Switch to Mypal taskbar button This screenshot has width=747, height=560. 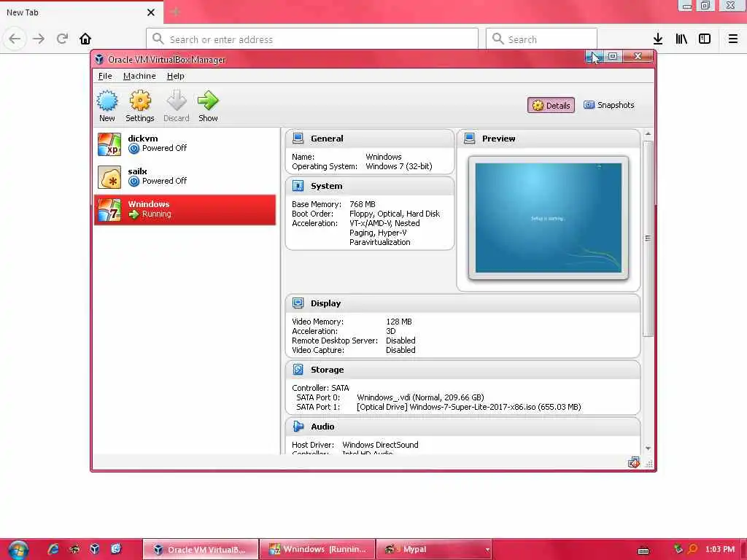click(434, 550)
